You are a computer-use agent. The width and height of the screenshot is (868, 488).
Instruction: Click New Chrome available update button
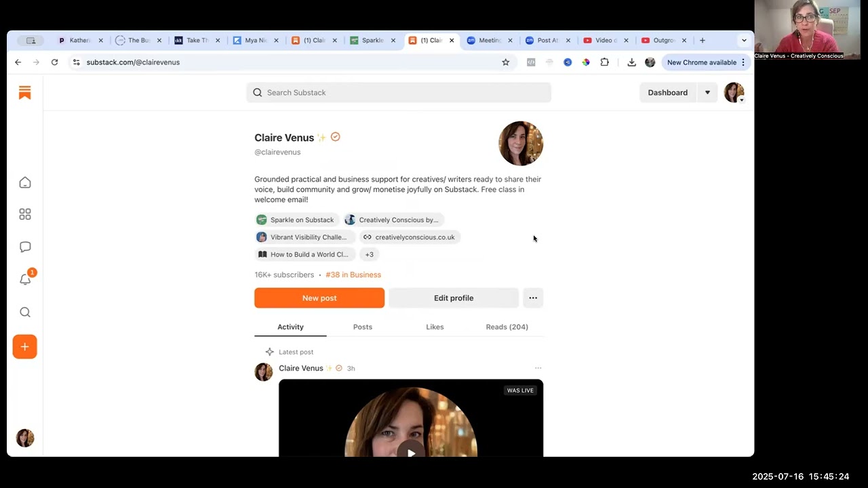(x=702, y=62)
